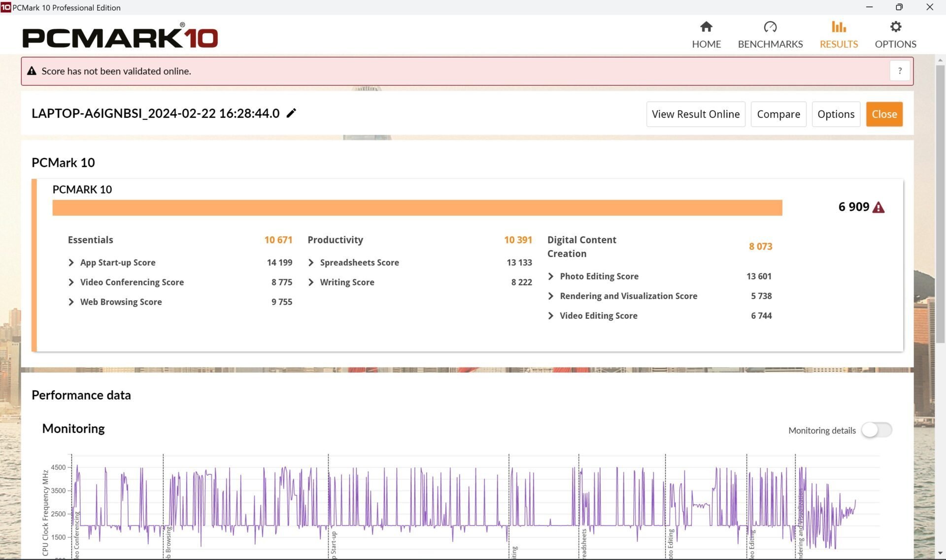Open the Options gear icon
946x560 pixels.
[895, 27]
